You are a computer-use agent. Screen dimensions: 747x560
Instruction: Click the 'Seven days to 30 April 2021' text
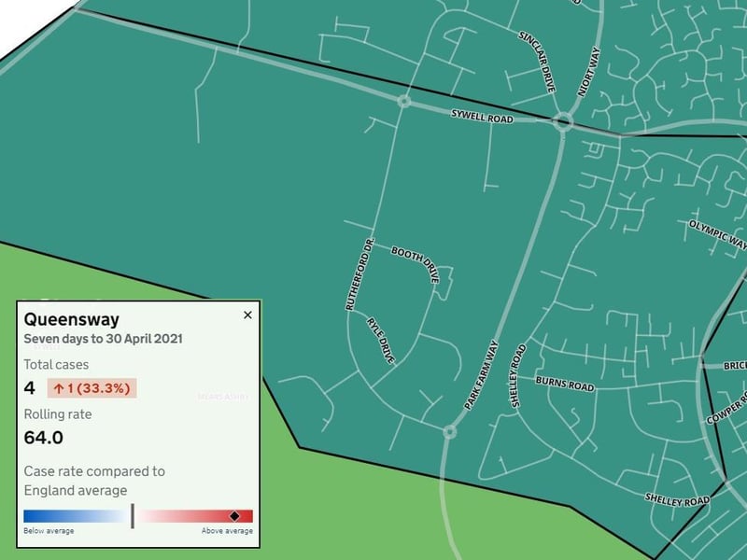(x=104, y=339)
